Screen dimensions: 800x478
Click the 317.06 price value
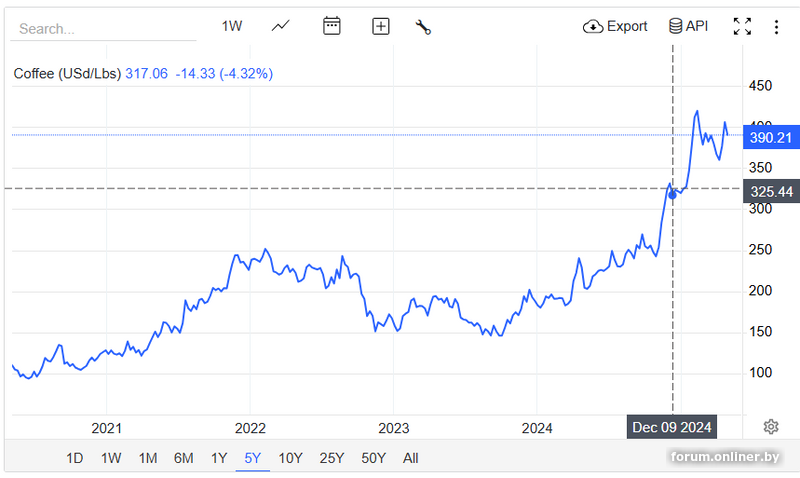pyautogui.click(x=146, y=74)
